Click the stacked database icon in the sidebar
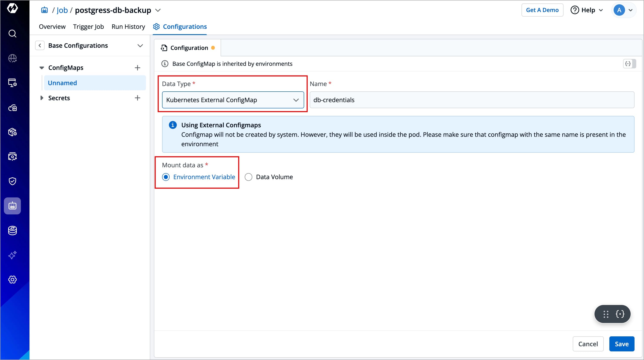 (x=12, y=231)
